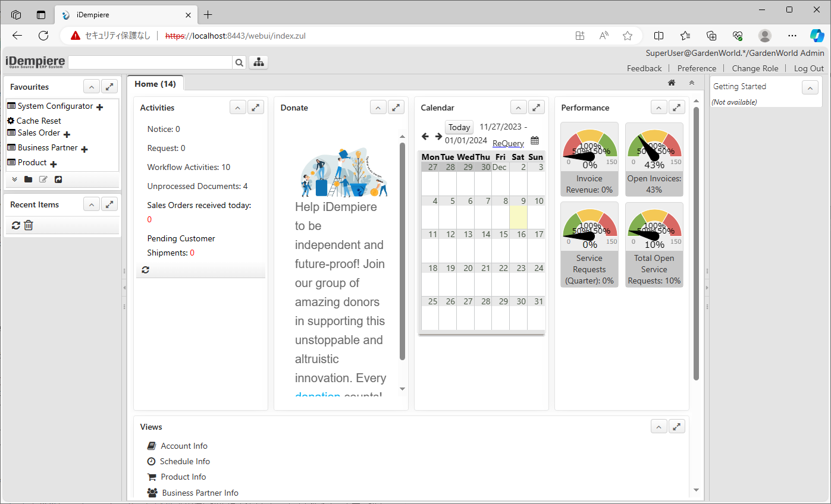
Task: Maximize the Activities panel
Action: pos(256,108)
